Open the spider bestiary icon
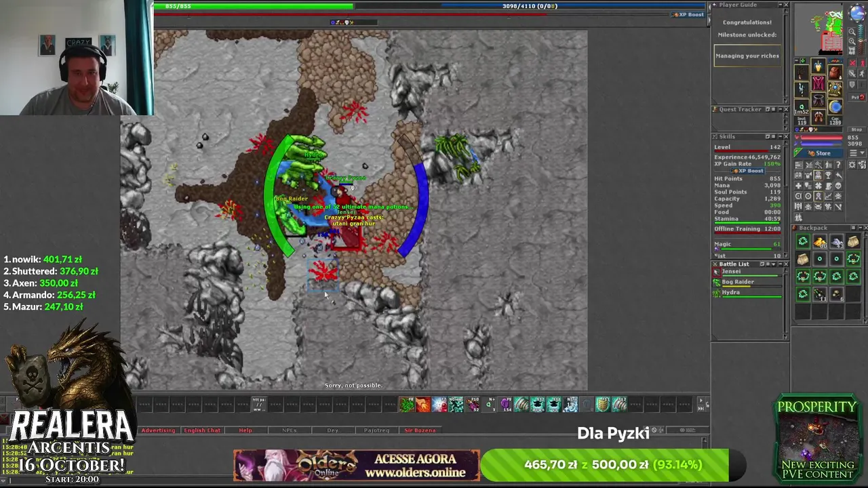The width and height of the screenshot is (868, 488). (x=837, y=196)
